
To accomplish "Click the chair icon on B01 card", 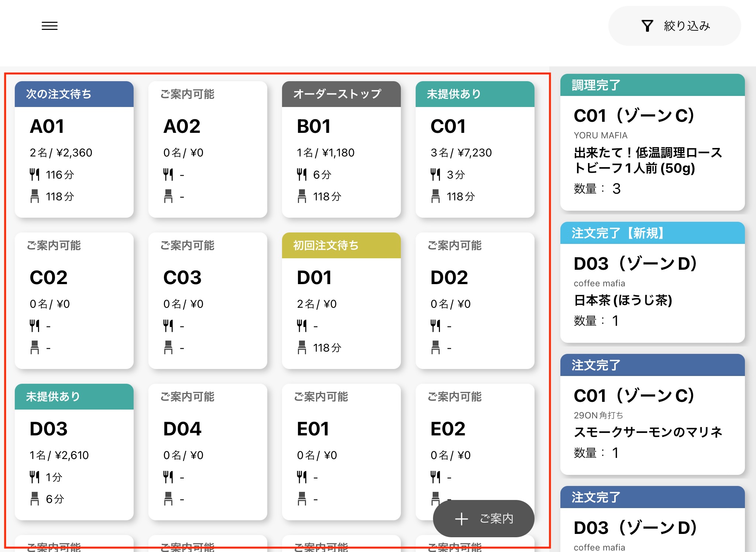I will (x=302, y=196).
